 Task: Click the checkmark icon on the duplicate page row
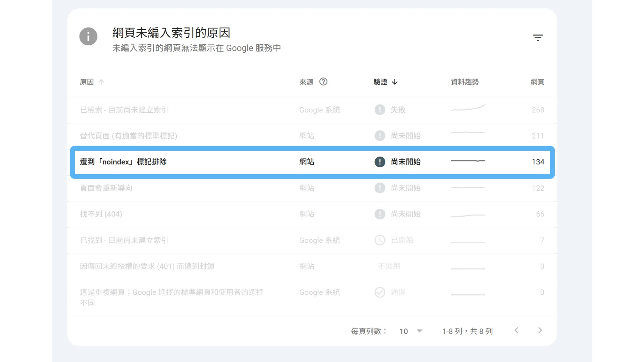point(380,292)
